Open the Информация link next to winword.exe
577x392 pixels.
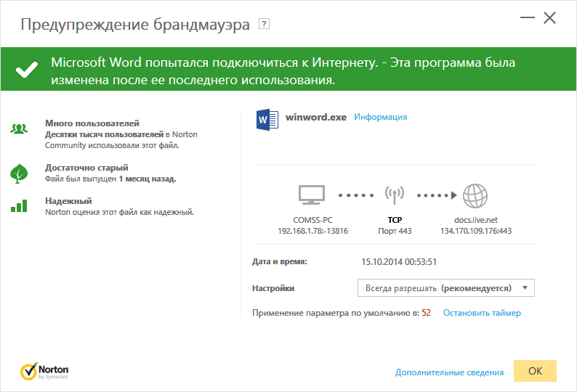point(381,117)
